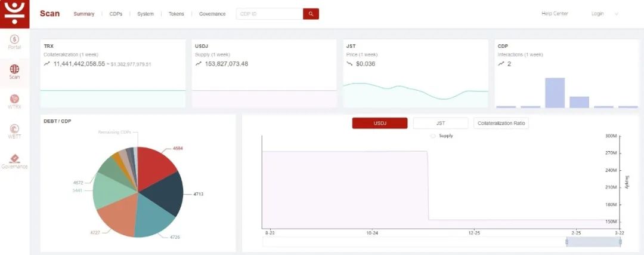This screenshot has width=644, height=255.
Task: Click the USDJ supply value 153,827,073.48
Action: click(x=227, y=64)
